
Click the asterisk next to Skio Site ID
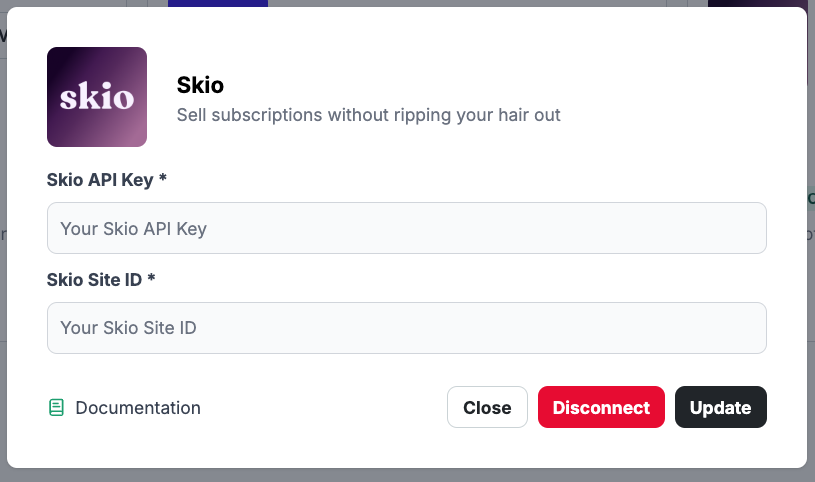pyautogui.click(x=152, y=280)
